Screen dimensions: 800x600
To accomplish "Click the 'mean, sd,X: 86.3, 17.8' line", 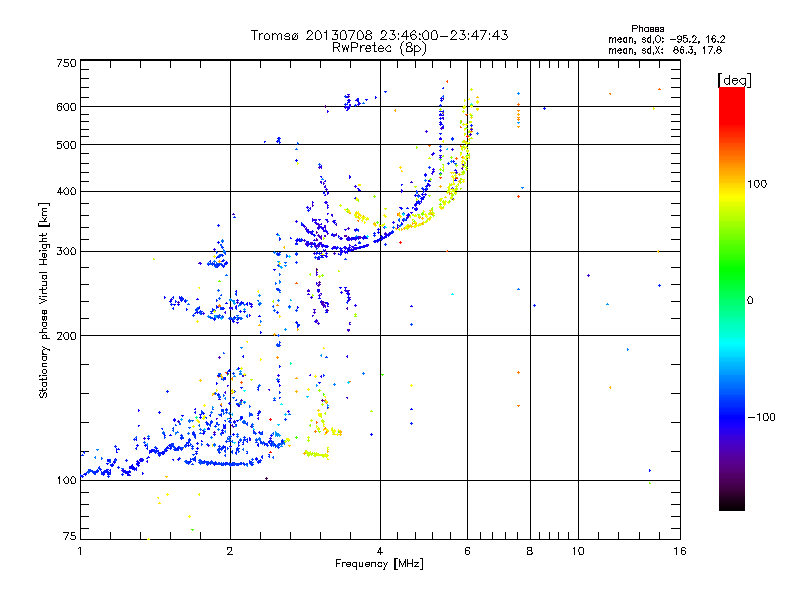I will pos(665,50).
